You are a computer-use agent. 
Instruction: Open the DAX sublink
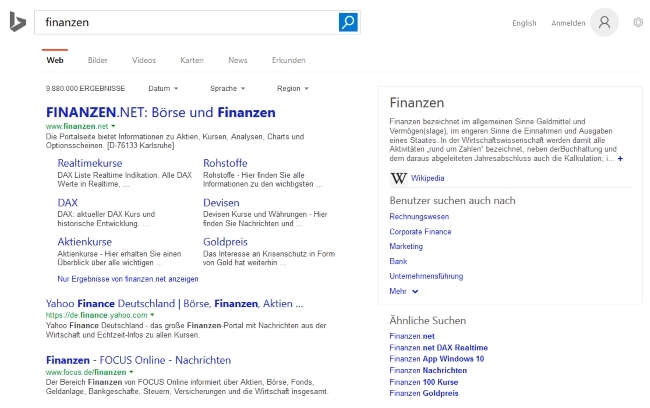pyautogui.click(x=68, y=203)
